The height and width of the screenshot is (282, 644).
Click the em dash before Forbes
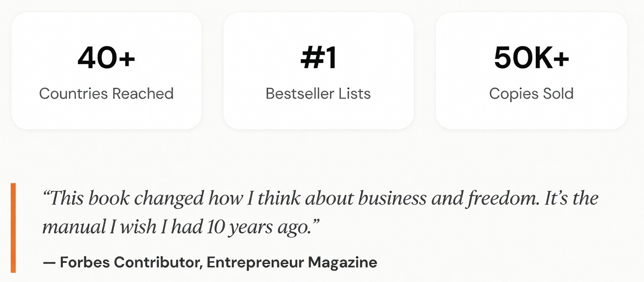tap(49, 263)
